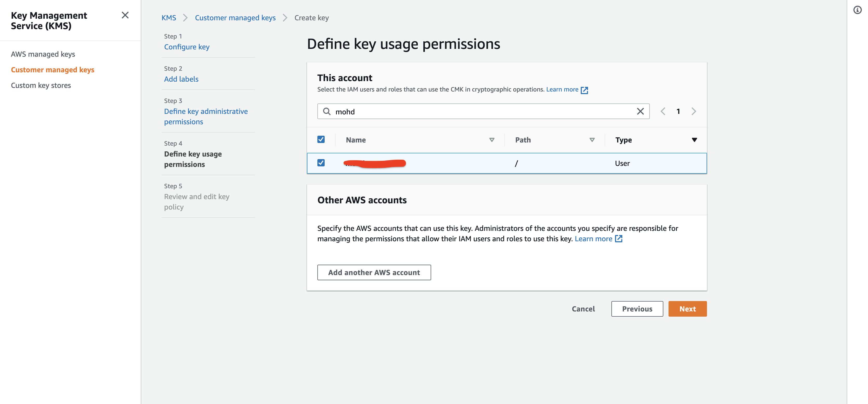Uncheck the select-all checkbox in table header
Viewport: 868px width, 404px height.
coord(321,139)
